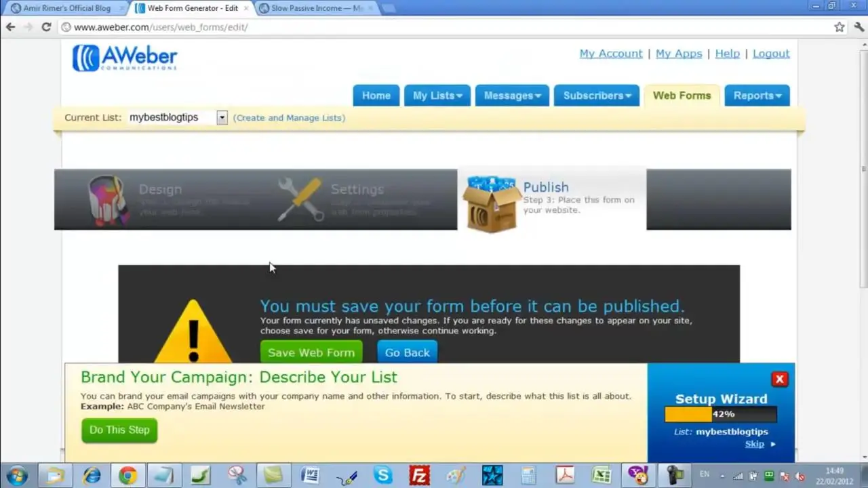Viewport: 868px width, 488px height.
Task: Show hidden system tray icons
Action: click(x=722, y=476)
